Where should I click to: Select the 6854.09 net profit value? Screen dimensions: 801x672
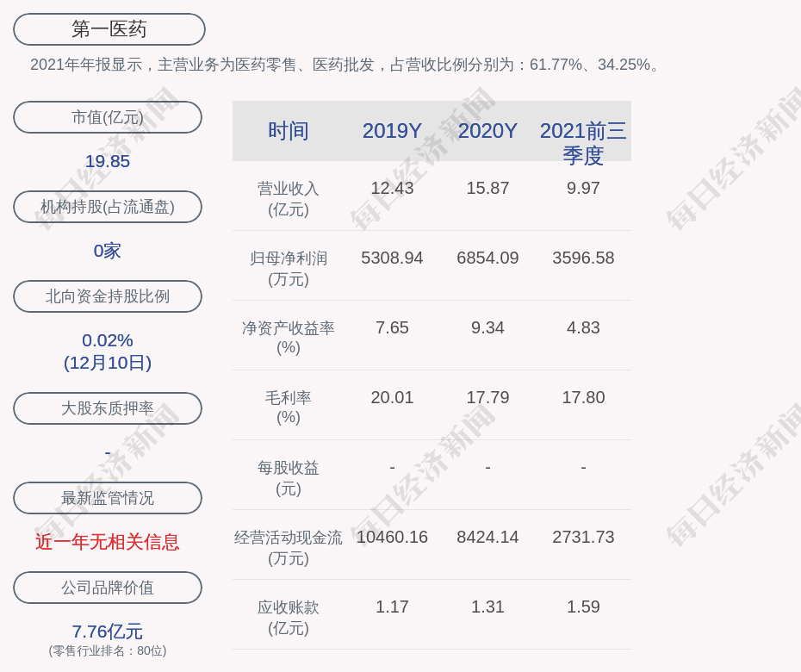tap(487, 258)
